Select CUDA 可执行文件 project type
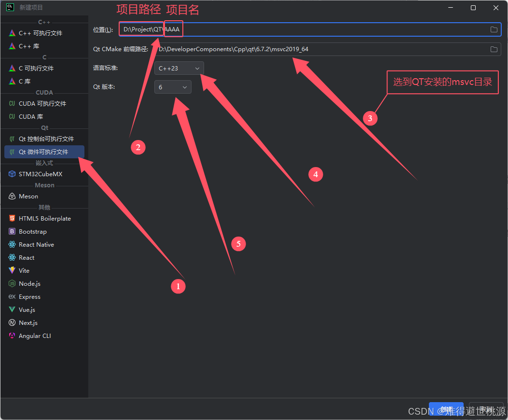 point(44,103)
